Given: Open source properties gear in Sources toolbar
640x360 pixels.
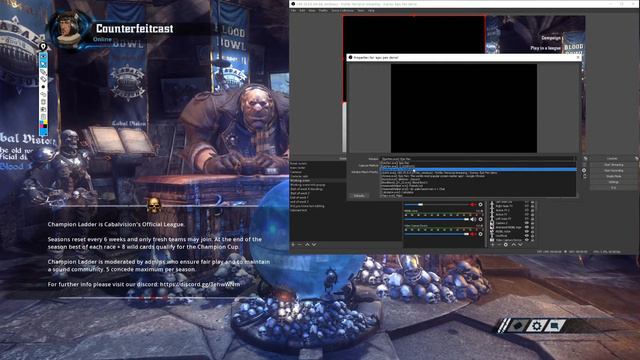Looking at the screenshot, I should pyautogui.click(x=506, y=244).
